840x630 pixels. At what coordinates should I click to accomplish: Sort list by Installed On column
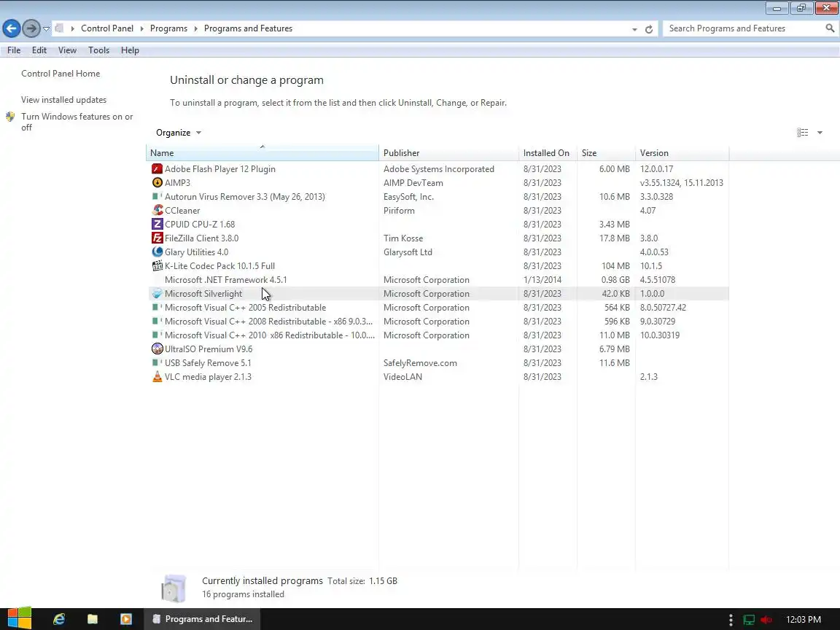coord(548,153)
